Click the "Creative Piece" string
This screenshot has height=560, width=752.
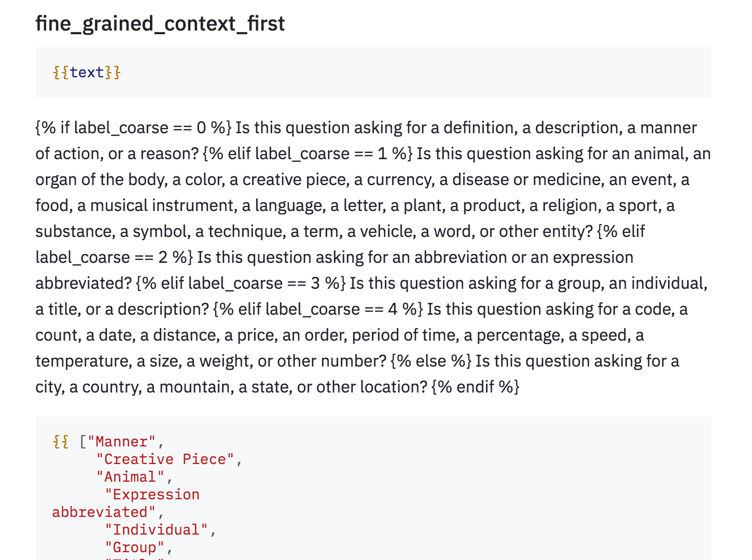(x=165, y=459)
